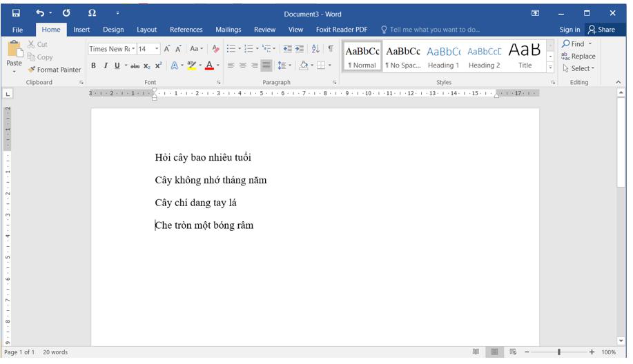The width and height of the screenshot is (633, 364).
Task: Click the Tell me search box
Action: click(434, 30)
